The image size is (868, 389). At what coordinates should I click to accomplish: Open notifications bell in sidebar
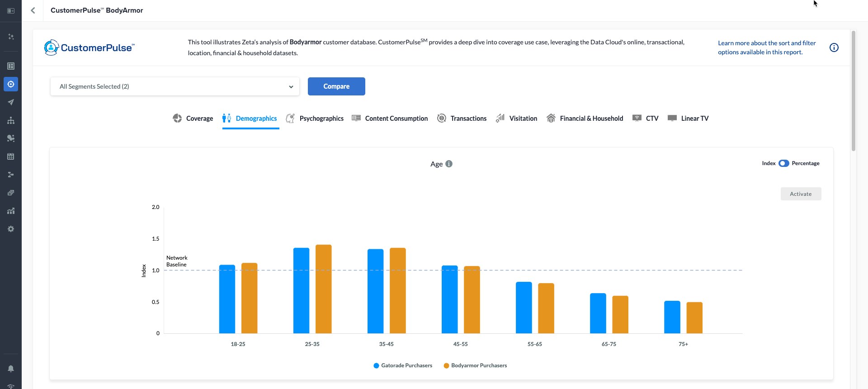click(x=11, y=369)
